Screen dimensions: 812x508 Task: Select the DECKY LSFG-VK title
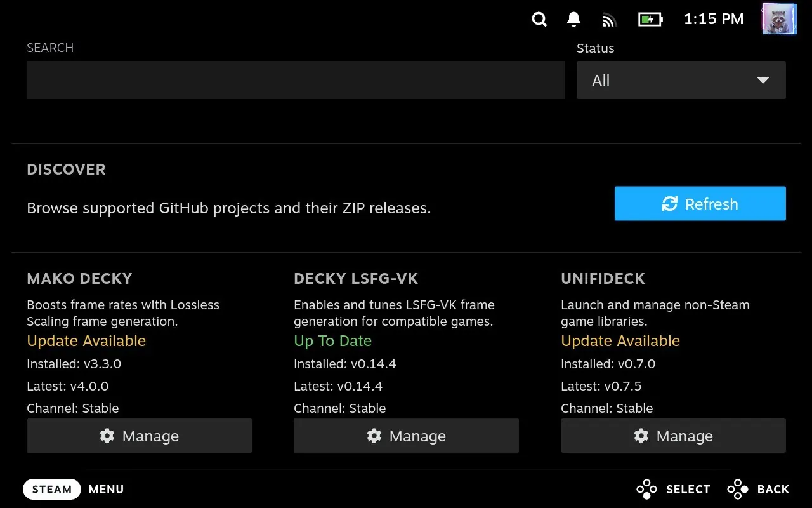click(x=356, y=279)
